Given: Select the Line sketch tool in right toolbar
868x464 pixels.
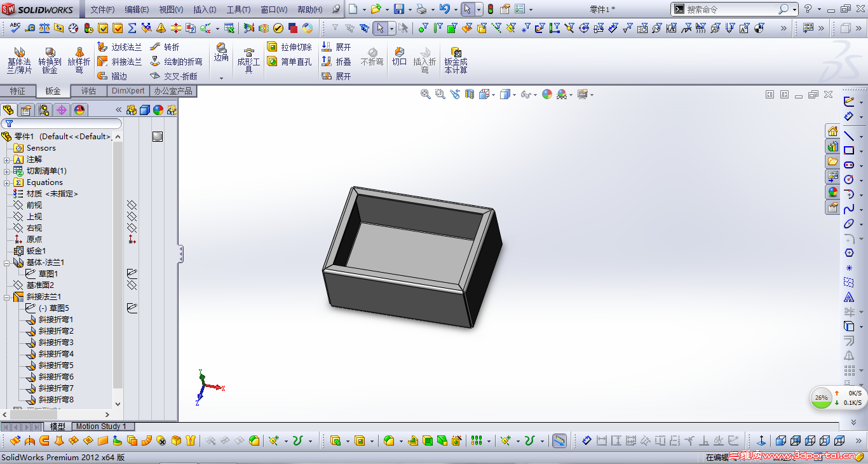Looking at the screenshot, I should pyautogui.click(x=849, y=135).
